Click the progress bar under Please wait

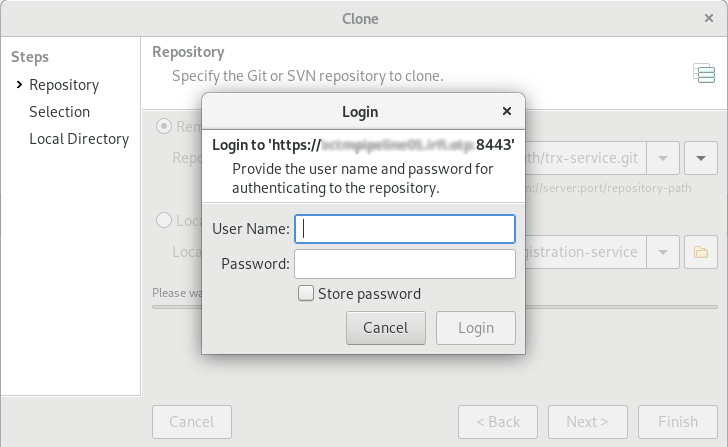click(435, 307)
